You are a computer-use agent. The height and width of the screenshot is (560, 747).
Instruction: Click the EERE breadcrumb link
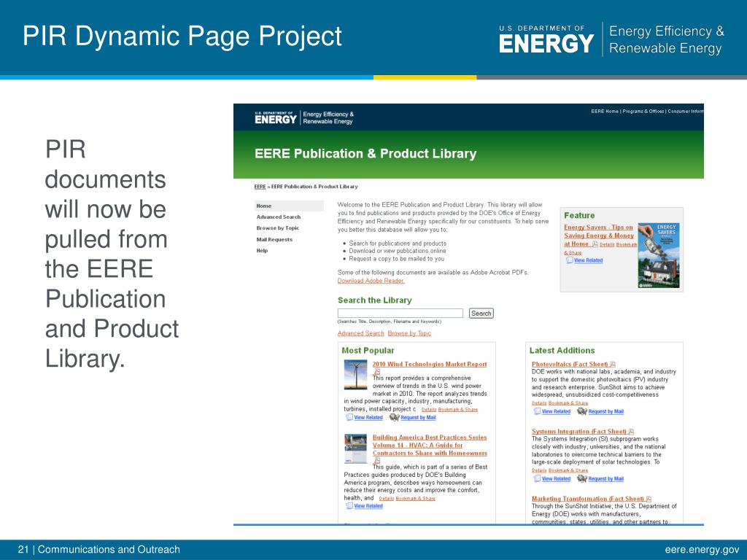click(260, 187)
